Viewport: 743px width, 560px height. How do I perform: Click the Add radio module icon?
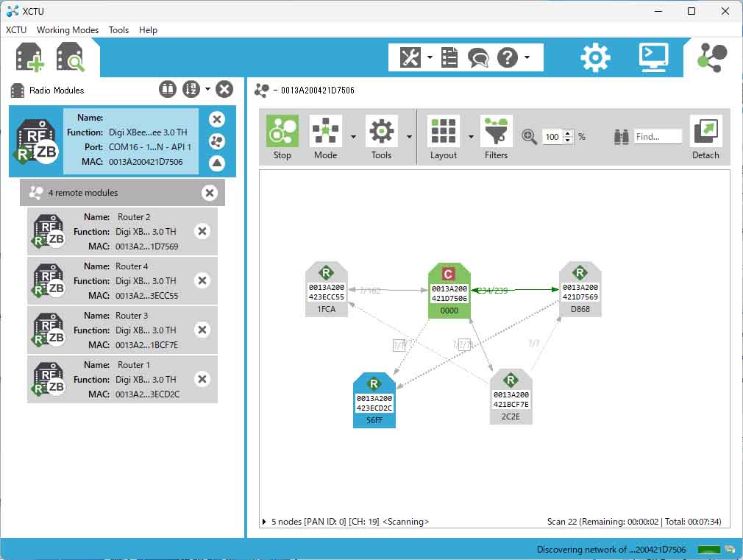pos(30,57)
